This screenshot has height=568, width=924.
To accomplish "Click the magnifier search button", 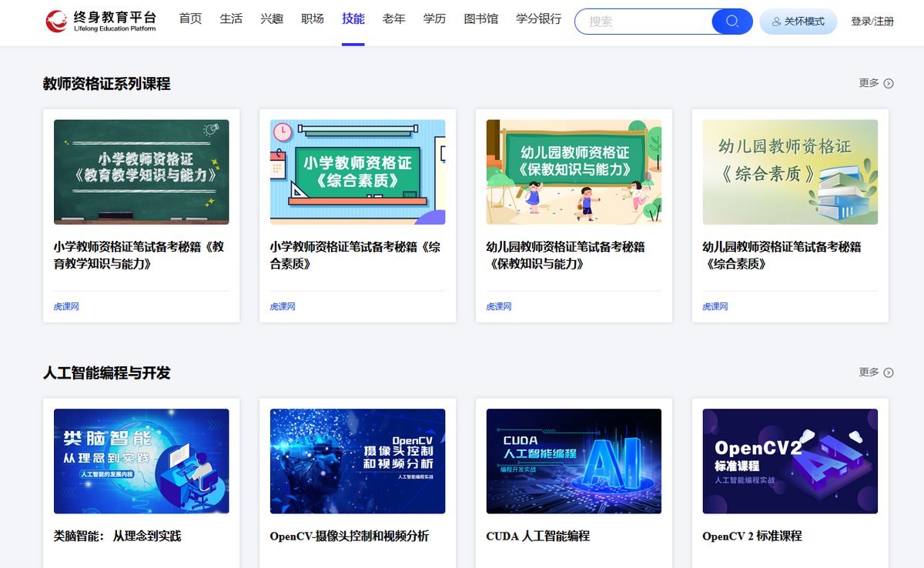I will 732,22.
